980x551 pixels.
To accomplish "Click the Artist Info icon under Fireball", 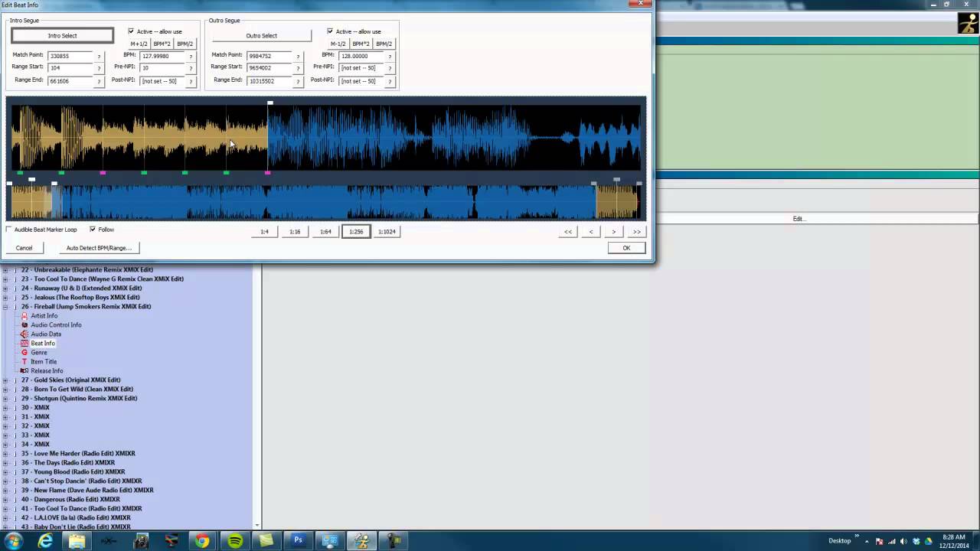I will click(x=24, y=315).
